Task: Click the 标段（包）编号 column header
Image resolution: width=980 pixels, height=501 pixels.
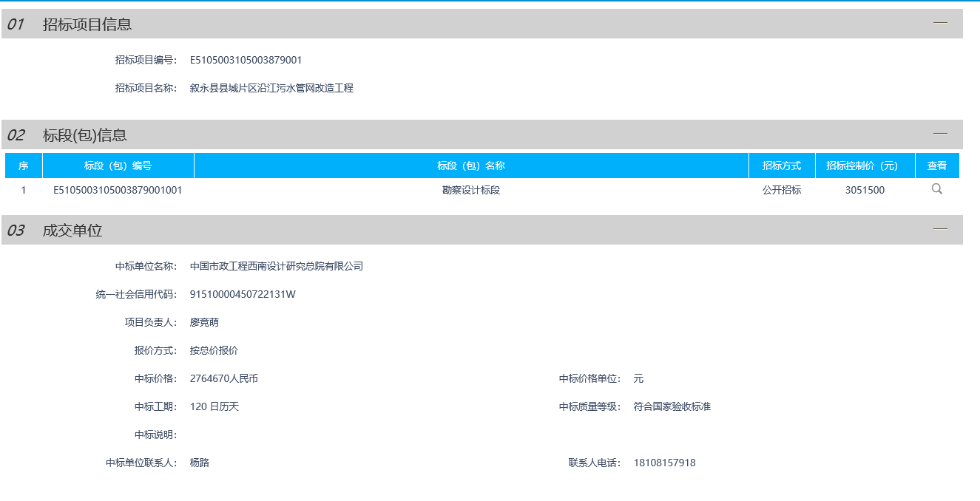Action: 118,166
